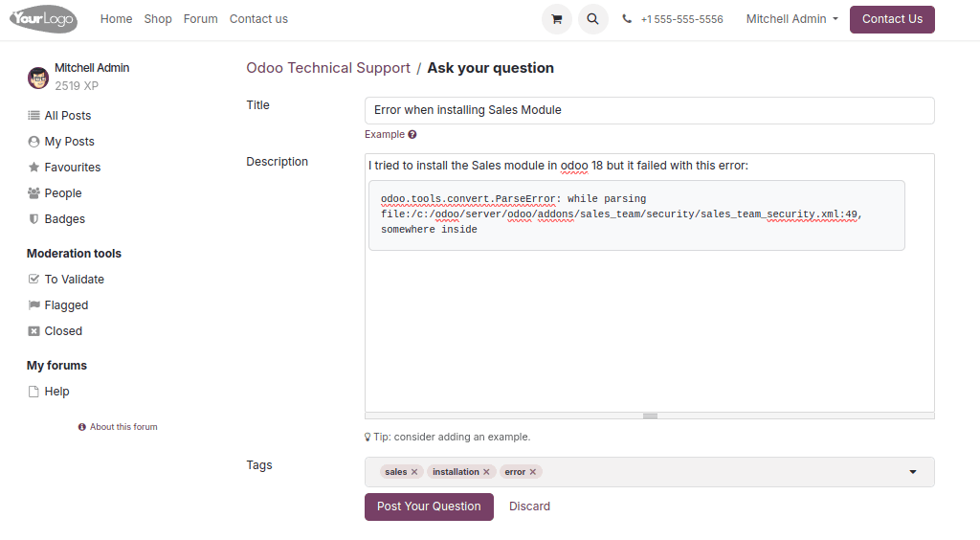The height and width of the screenshot is (540, 980).
Task: Click Post Your Question button
Action: (x=429, y=506)
